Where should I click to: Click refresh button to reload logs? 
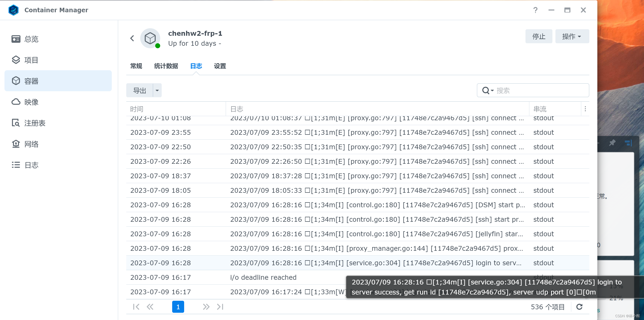(580, 306)
